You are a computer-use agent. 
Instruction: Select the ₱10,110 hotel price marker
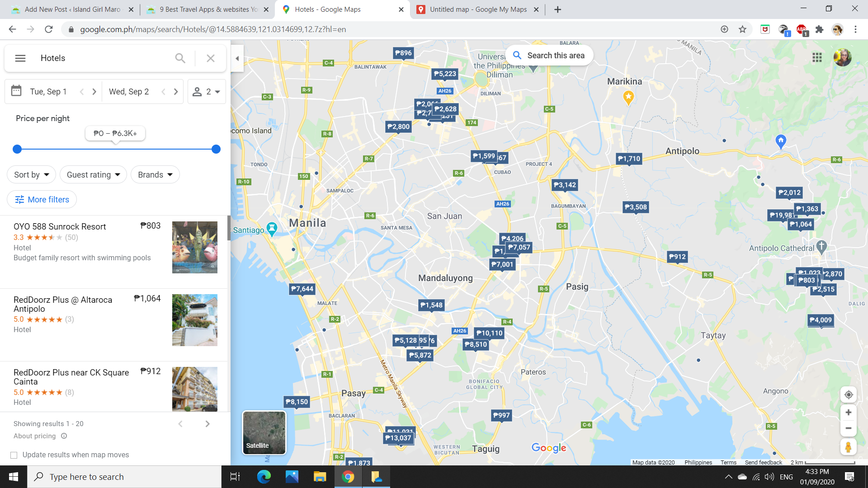[489, 333]
